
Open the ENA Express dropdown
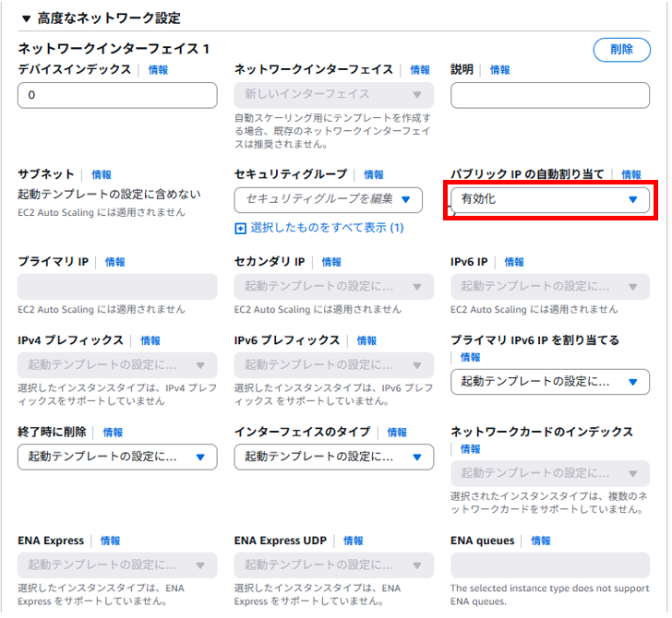point(117,565)
